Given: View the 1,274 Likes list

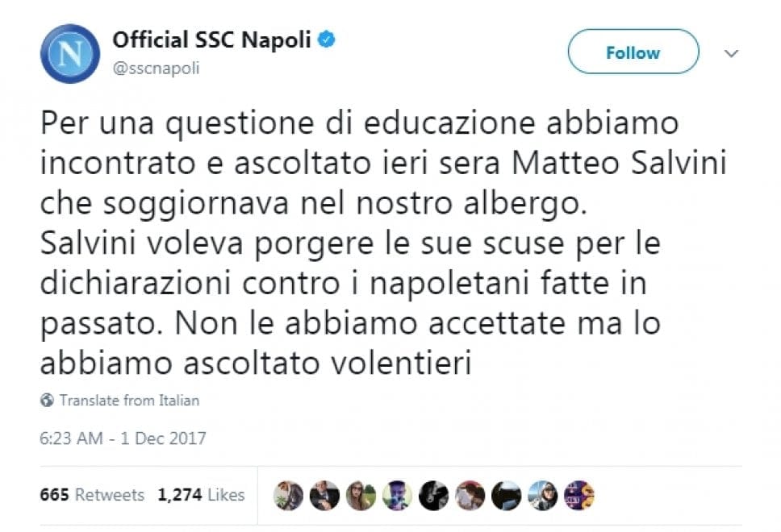Looking at the screenshot, I should coord(203,494).
